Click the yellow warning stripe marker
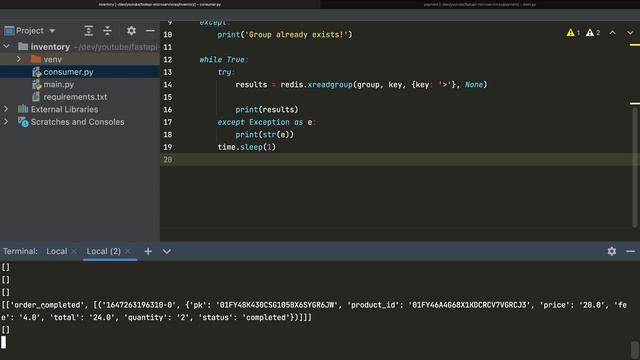 (x=635, y=44)
